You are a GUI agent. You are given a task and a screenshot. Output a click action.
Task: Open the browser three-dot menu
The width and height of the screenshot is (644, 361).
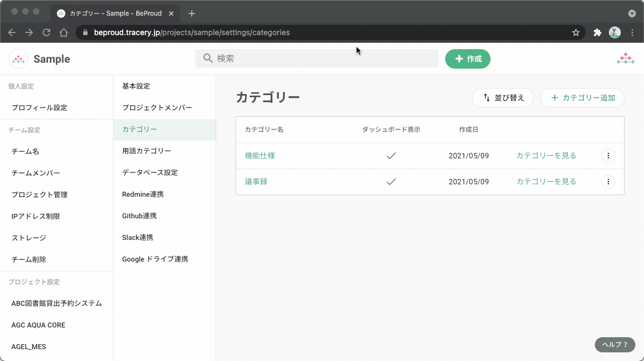coord(633,32)
